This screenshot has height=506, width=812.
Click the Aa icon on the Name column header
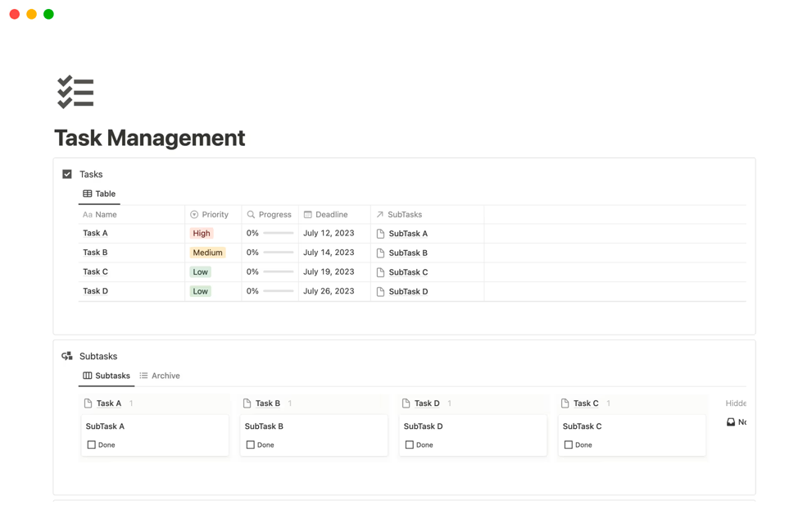click(x=87, y=214)
